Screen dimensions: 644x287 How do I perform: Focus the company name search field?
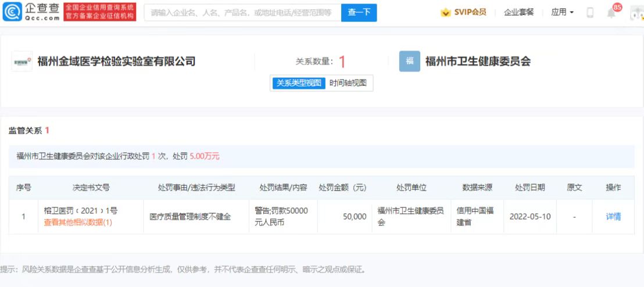[243, 13]
